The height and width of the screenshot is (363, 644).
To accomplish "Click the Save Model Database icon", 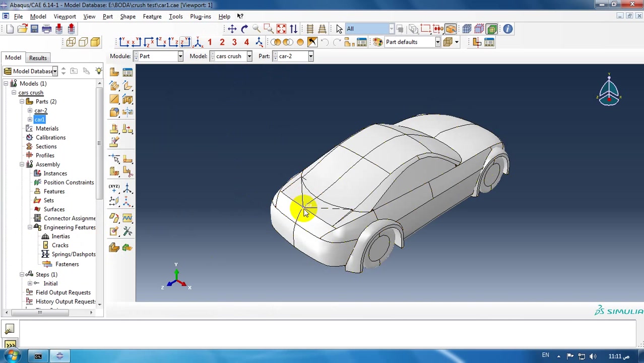I will pyautogui.click(x=34, y=29).
